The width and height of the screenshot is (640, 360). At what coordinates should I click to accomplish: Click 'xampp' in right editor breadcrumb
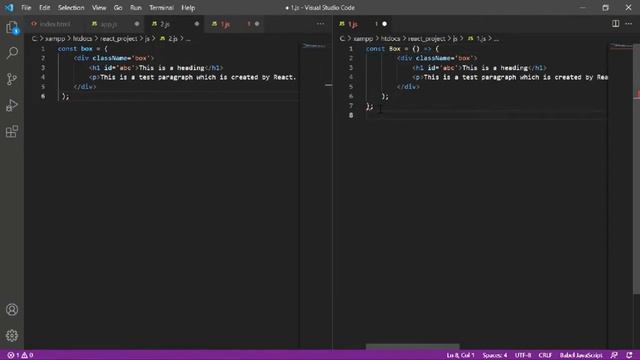coord(363,39)
